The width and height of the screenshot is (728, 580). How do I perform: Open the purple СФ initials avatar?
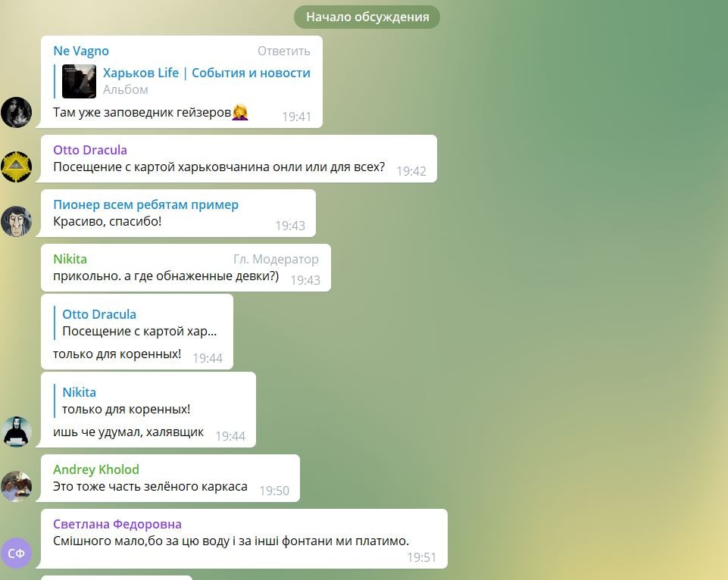tap(16, 553)
